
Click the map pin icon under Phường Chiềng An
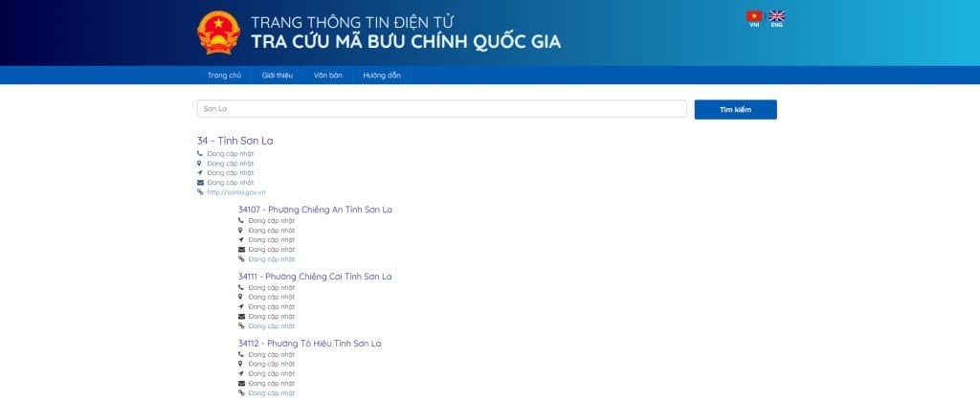(x=241, y=230)
